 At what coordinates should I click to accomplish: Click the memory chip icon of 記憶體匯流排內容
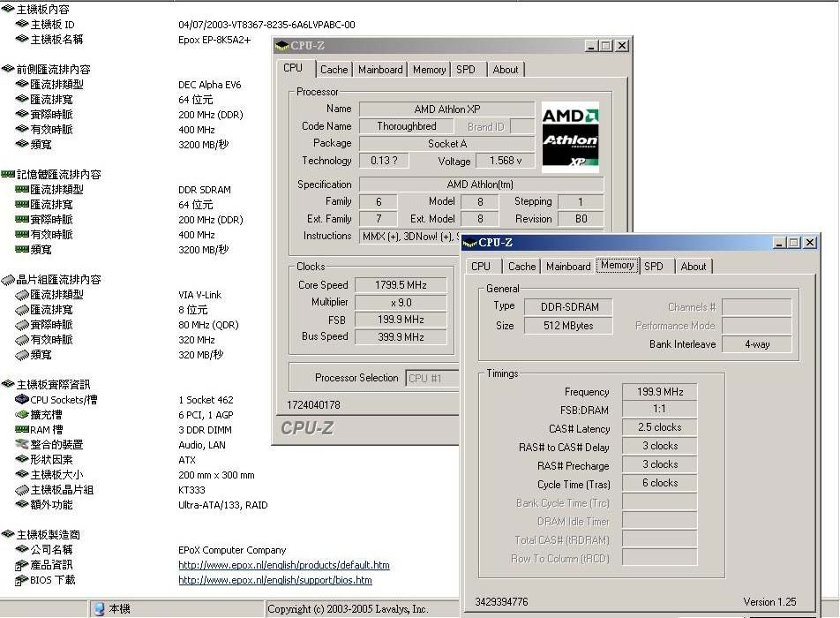pos(7,174)
